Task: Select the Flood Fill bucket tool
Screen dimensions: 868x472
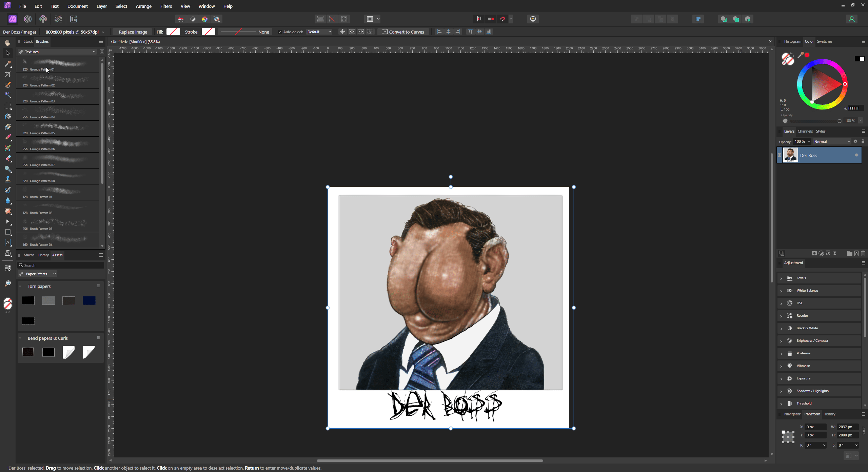Action: 7,116
